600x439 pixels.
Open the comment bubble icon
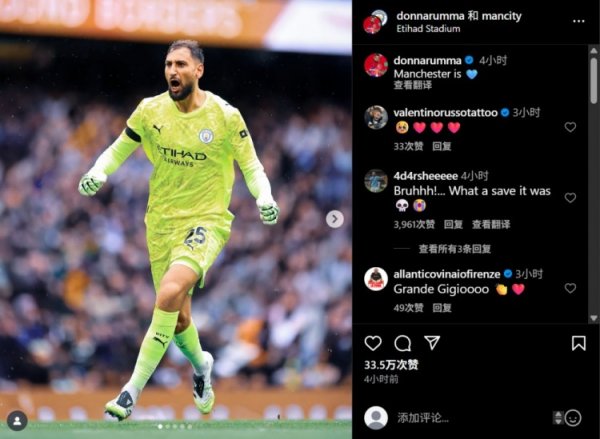tap(403, 343)
